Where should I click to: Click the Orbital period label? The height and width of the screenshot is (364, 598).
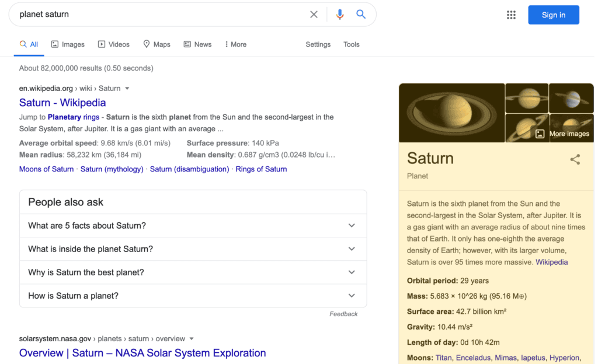[x=432, y=281]
